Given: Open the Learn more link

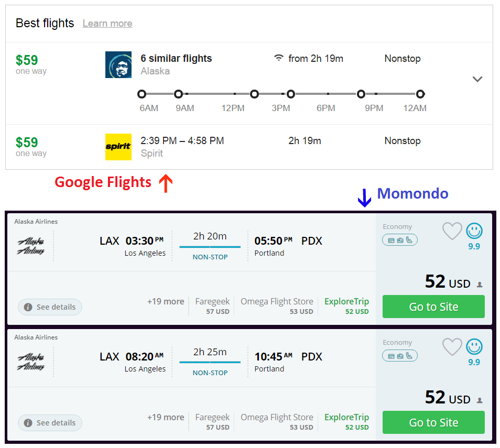Looking at the screenshot, I should click(x=107, y=23).
